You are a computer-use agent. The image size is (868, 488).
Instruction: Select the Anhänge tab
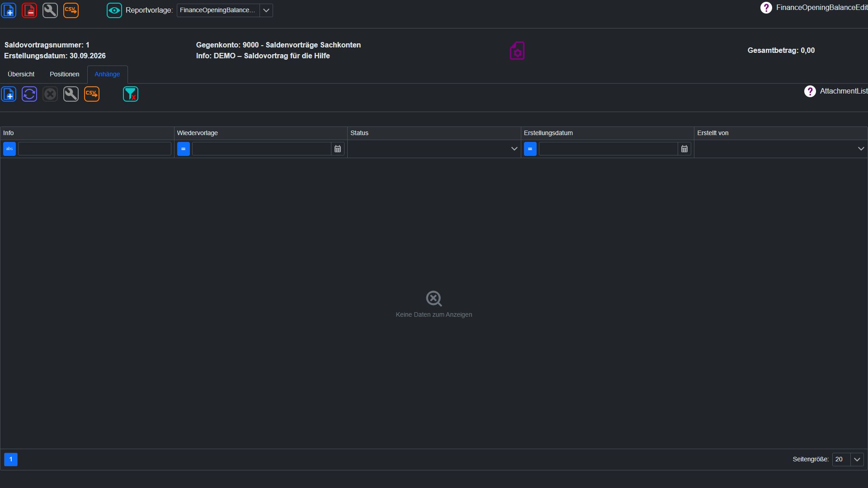(x=107, y=74)
